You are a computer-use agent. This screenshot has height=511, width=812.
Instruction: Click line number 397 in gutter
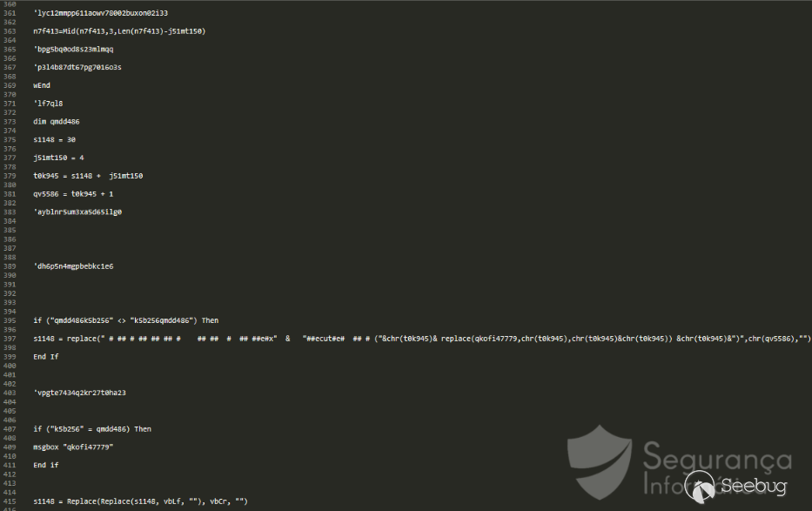(x=10, y=338)
